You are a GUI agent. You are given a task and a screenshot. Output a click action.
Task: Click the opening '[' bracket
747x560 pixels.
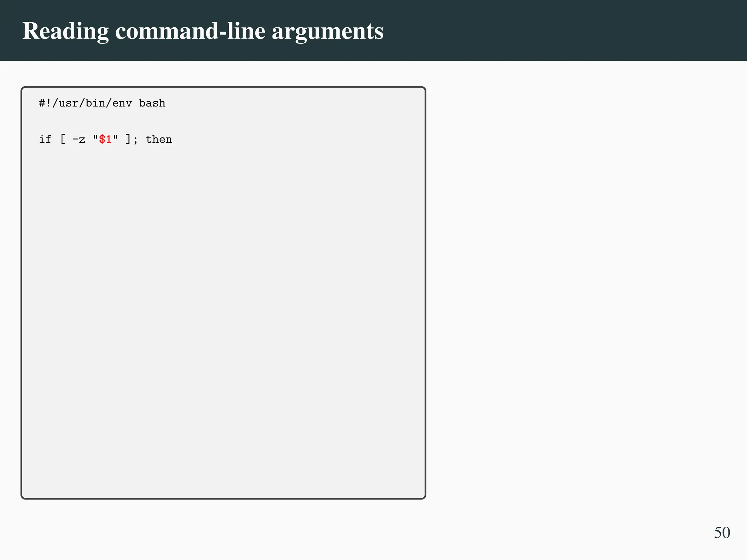pos(63,139)
